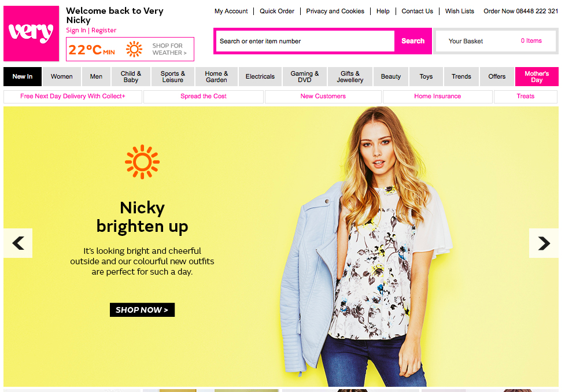Open the Women category menu

(x=61, y=76)
